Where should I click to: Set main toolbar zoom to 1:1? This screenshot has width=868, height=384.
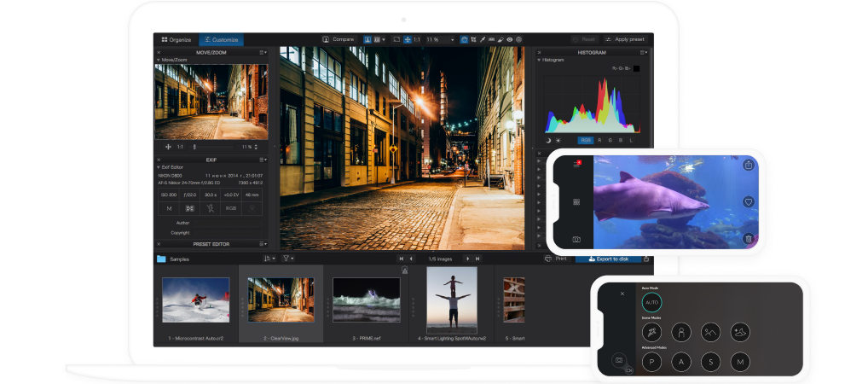tap(416, 40)
